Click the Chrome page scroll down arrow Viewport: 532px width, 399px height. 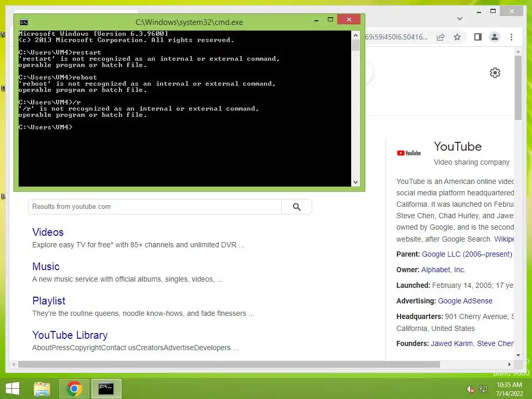tap(518, 355)
